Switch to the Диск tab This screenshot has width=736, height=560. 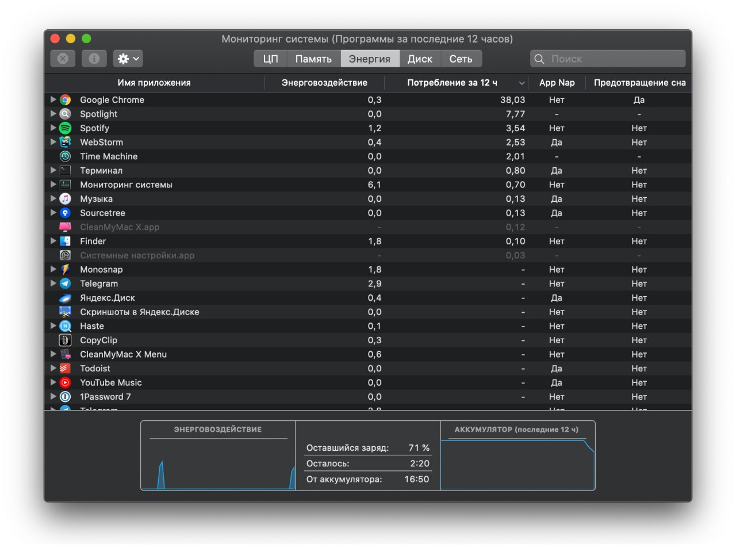420,59
